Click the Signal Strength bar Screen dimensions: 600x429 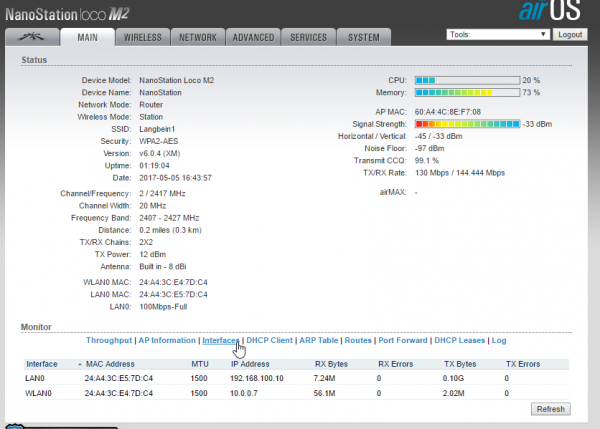467,124
